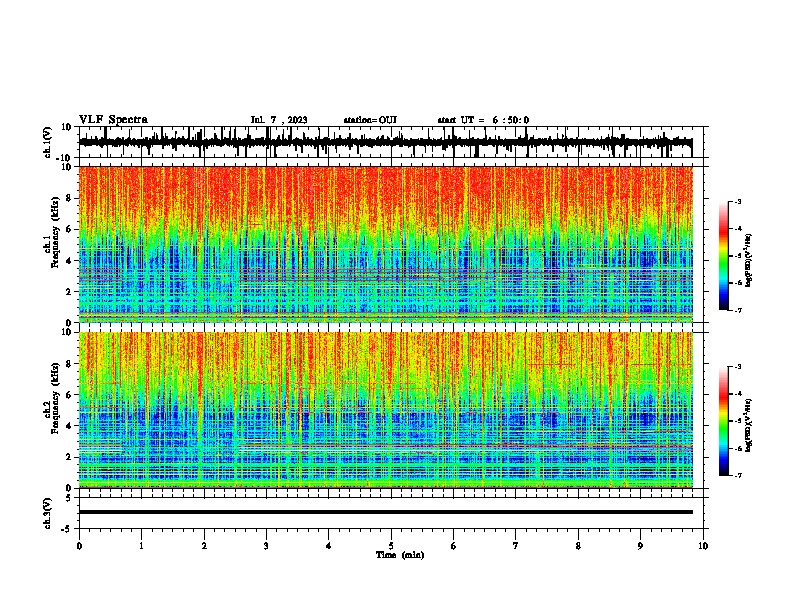Click the ch.1 colorbar "log(PSD)" unit label
The height and width of the screenshot is (612, 792).
pos(749,261)
